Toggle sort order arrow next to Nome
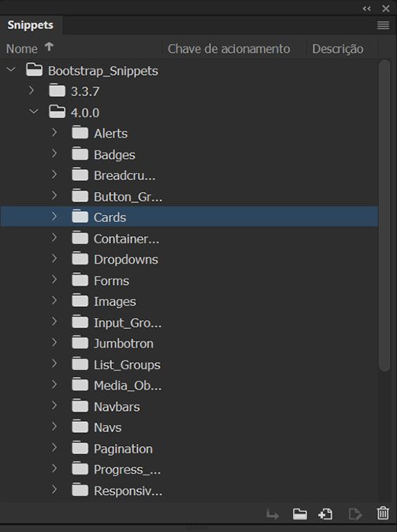 (50, 46)
